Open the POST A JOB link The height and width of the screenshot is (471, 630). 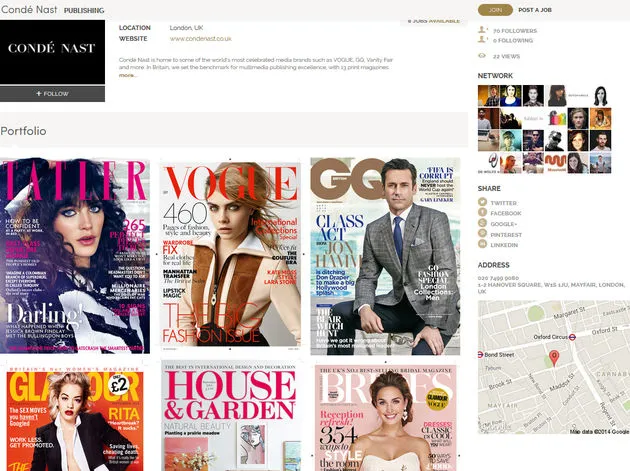535,10
